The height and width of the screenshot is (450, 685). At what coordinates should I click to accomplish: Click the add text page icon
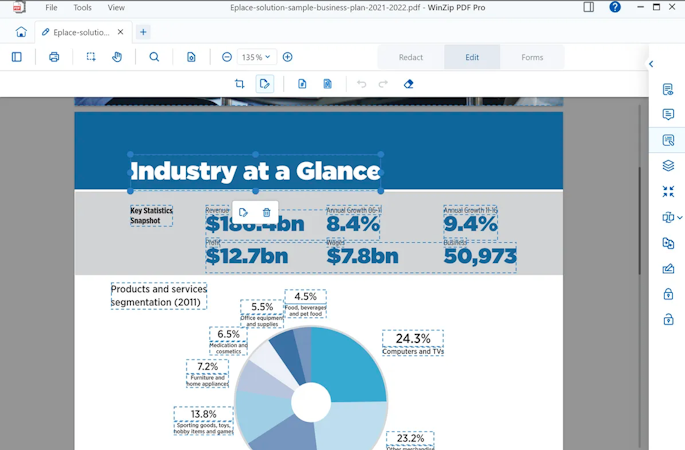[302, 84]
